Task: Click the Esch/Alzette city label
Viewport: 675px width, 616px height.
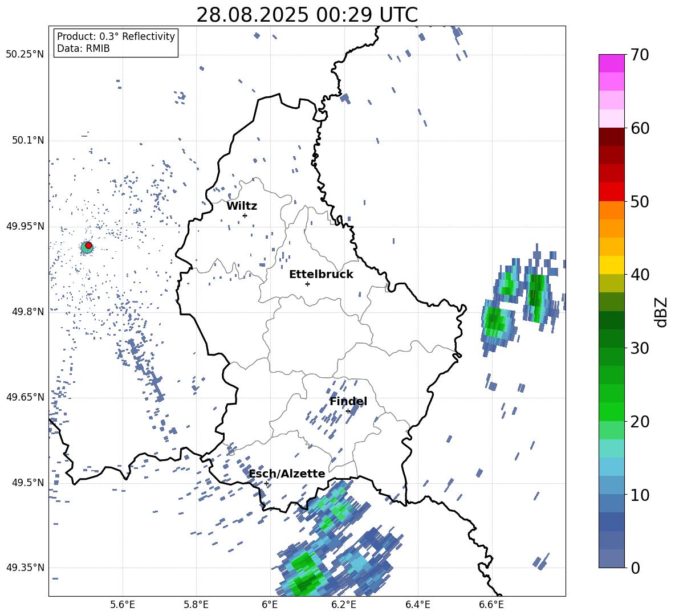Action: [287, 474]
